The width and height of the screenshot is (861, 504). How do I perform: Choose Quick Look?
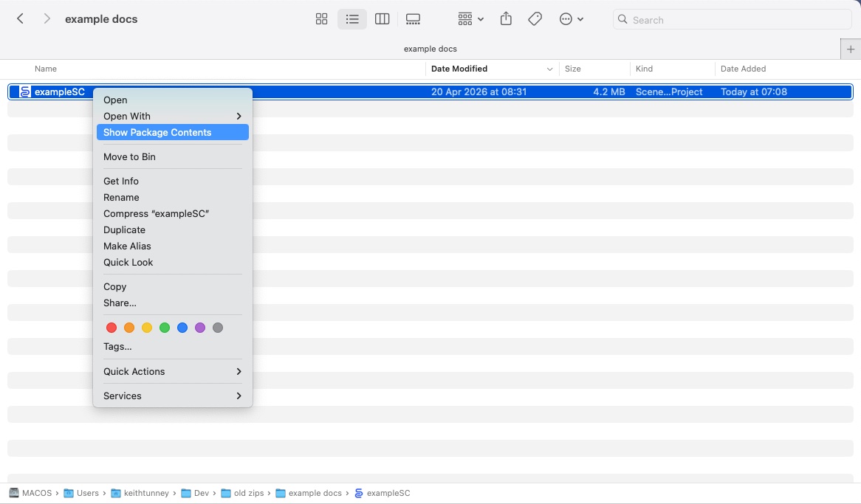tap(172, 263)
